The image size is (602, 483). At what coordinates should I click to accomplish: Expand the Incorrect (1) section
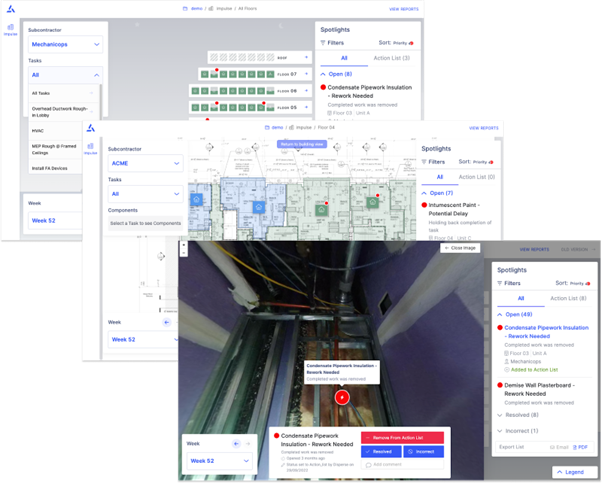(x=518, y=431)
